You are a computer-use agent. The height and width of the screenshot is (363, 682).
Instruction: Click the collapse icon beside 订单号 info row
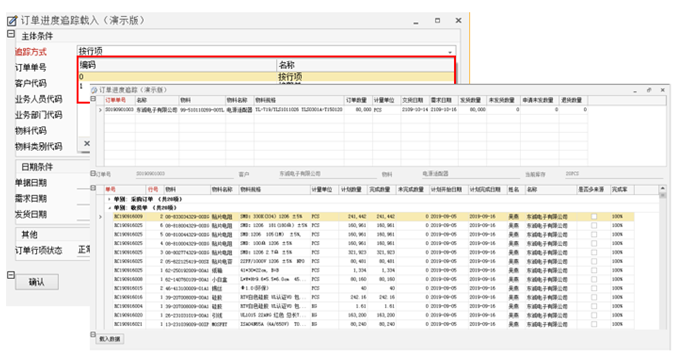[93, 173]
